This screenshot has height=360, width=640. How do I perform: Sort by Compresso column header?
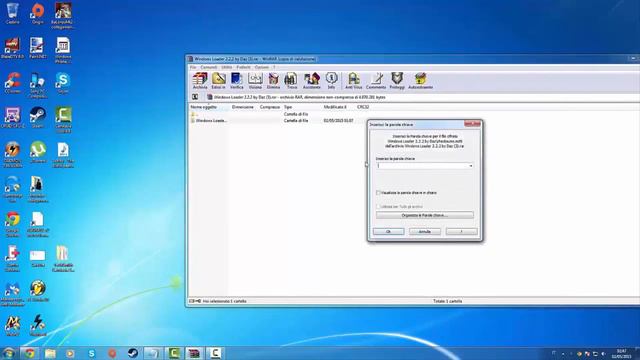tap(270, 107)
